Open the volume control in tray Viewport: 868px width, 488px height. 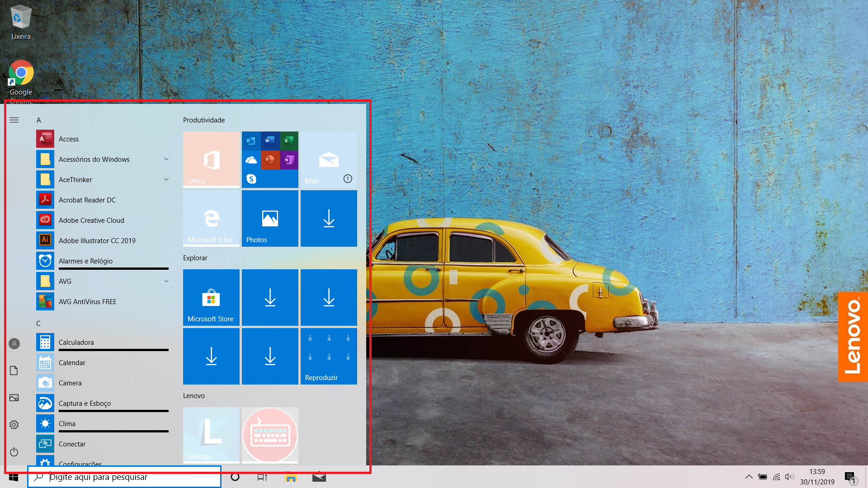[x=789, y=477]
